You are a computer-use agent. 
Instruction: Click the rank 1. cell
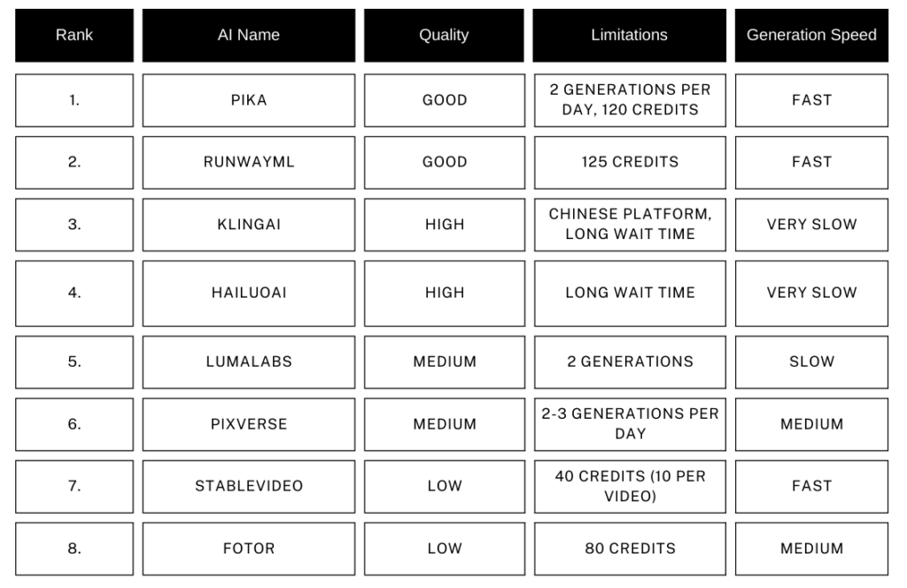tap(74, 100)
